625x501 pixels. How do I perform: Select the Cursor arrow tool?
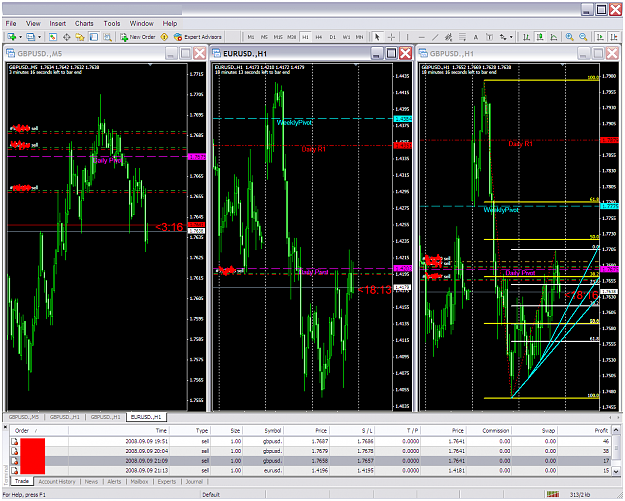point(377,37)
